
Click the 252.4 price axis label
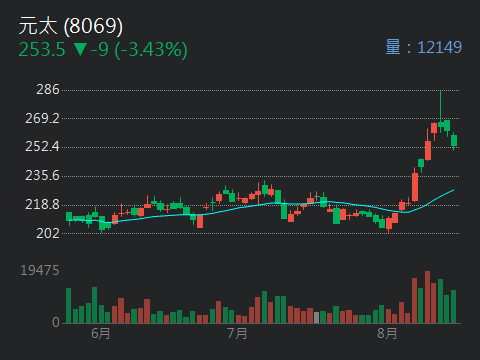(x=42, y=147)
